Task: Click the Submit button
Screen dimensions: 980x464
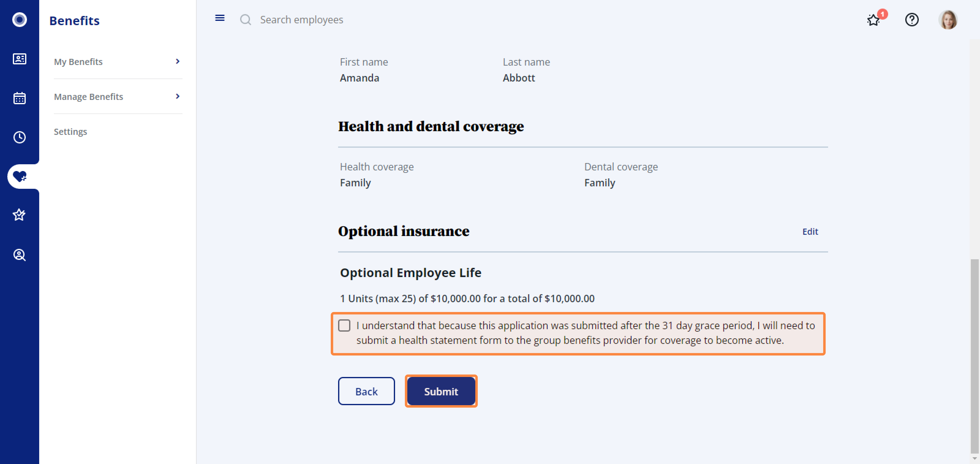Action: 441,391
